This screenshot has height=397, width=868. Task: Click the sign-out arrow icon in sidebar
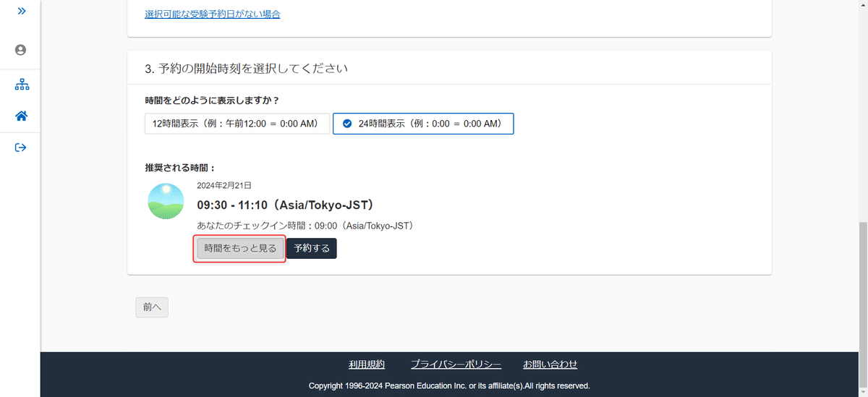21,148
